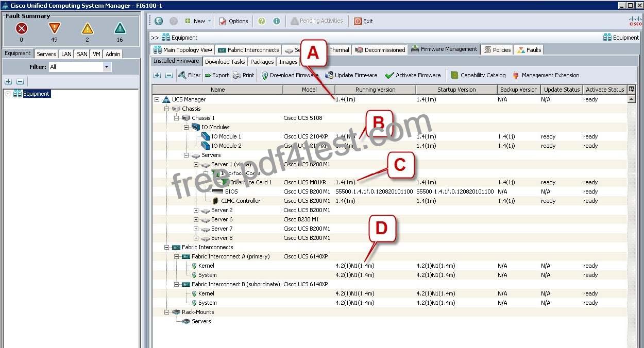Expand the Server 6 node
Screen dimensions: 644x348
[x=196, y=219]
